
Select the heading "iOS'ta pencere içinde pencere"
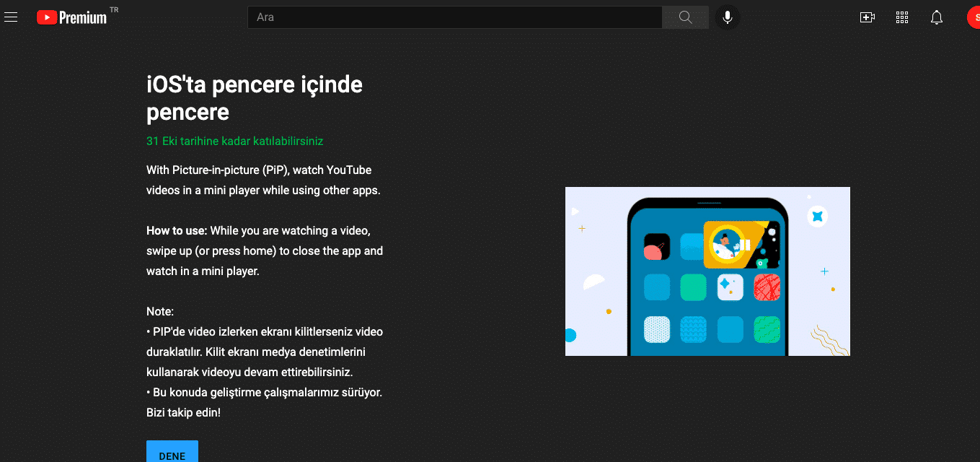click(255, 98)
